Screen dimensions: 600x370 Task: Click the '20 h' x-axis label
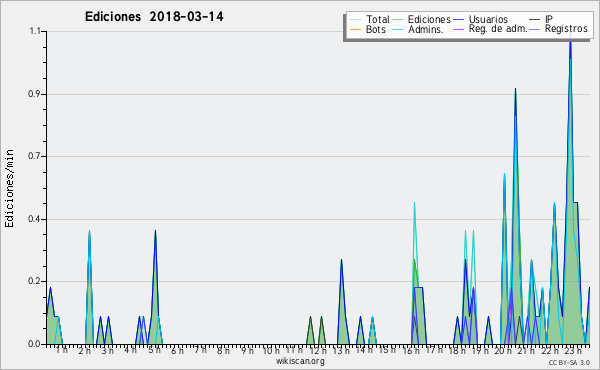[x=503, y=351]
